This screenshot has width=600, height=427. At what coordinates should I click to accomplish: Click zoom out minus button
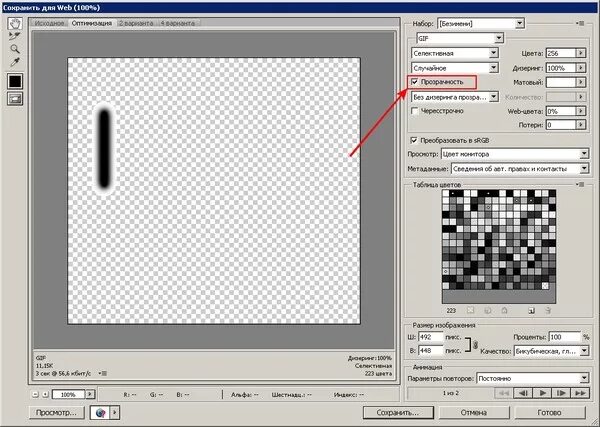coord(36,394)
